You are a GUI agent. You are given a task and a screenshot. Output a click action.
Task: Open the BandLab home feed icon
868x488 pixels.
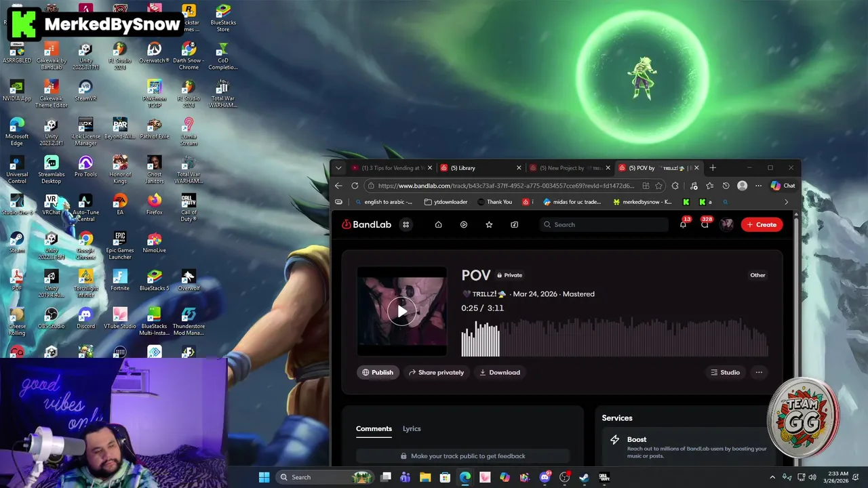[x=438, y=224]
